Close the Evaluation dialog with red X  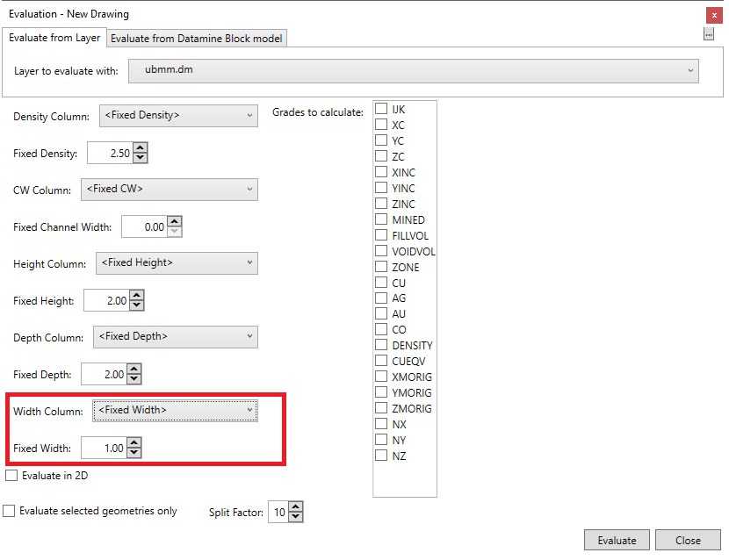click(714, 15)
